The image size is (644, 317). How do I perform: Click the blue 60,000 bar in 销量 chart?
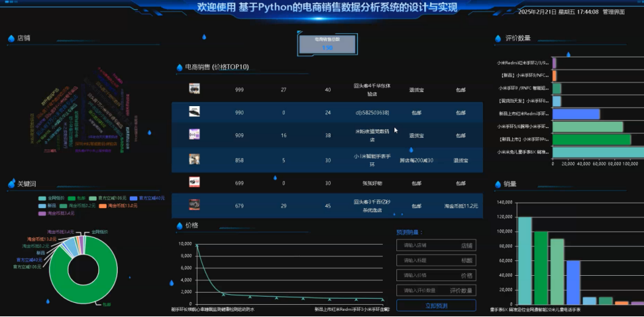(574, 283)
